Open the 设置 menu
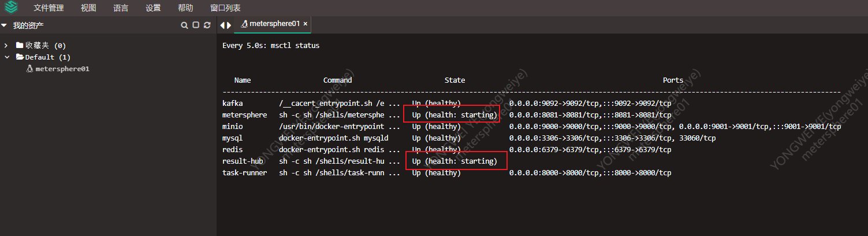Screen dimensions: 868x236 pyautogui.click(x=153, y=8)
